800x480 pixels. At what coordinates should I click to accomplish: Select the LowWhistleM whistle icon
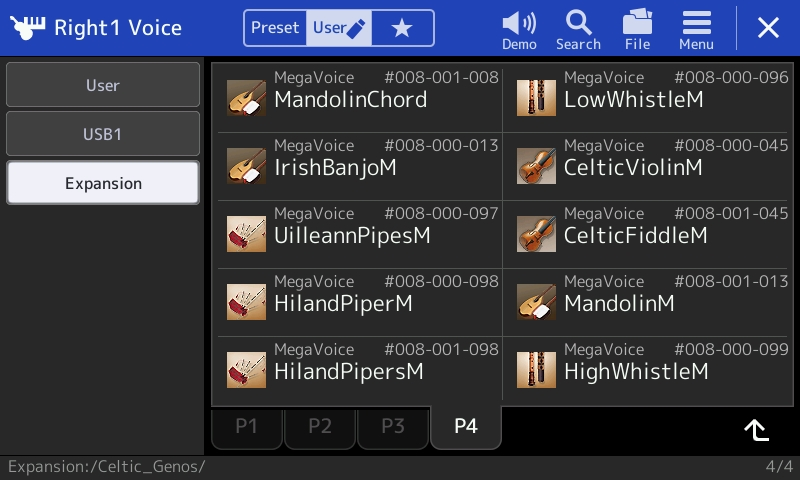tap(536, 98)
